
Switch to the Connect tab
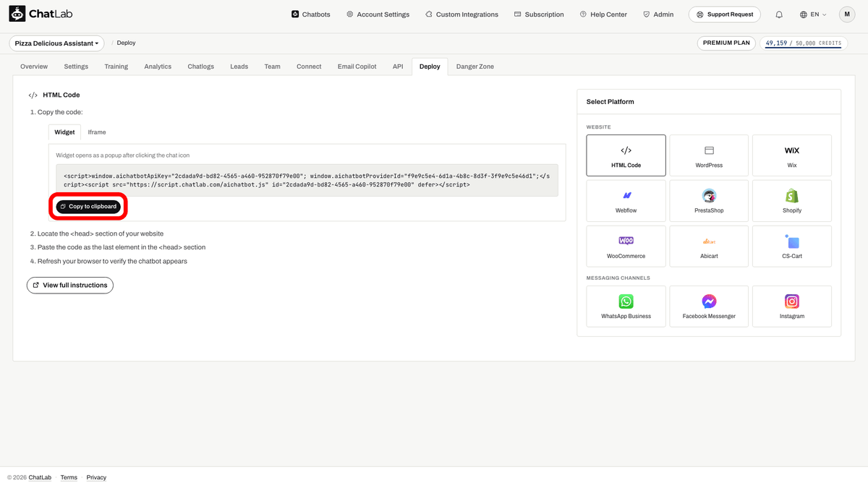[x=309, y=67]
